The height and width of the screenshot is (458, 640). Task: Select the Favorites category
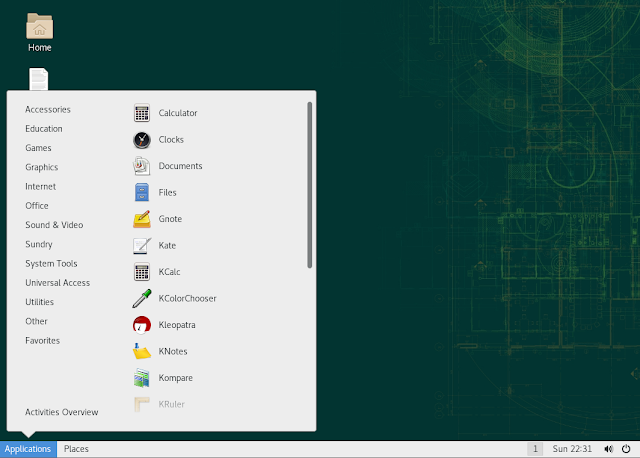(x=42, y=340)
